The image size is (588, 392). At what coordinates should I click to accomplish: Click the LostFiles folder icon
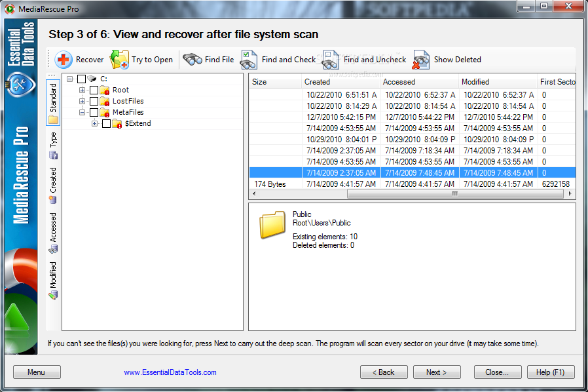[105, 102]
